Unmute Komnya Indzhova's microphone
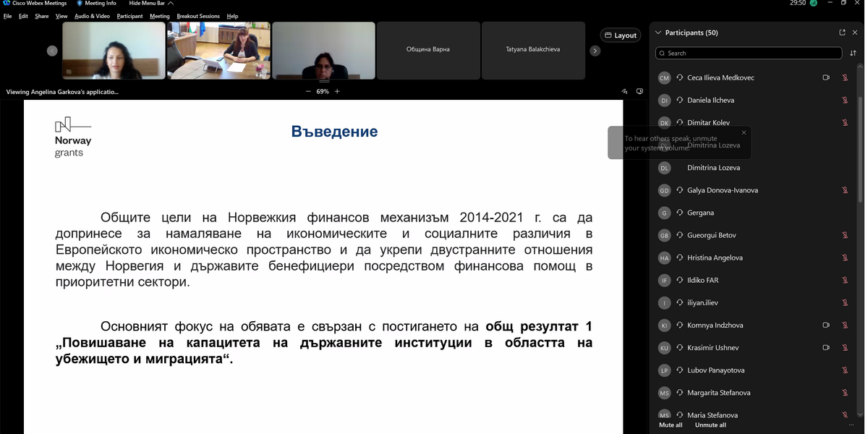Screen dimensions: 868x434 (x=845, y=325)
